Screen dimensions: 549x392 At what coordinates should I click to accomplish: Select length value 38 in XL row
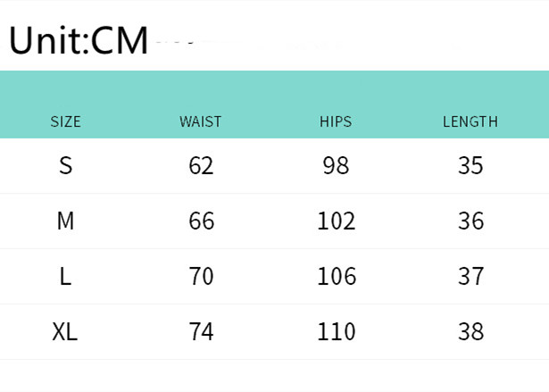(470, 331)
